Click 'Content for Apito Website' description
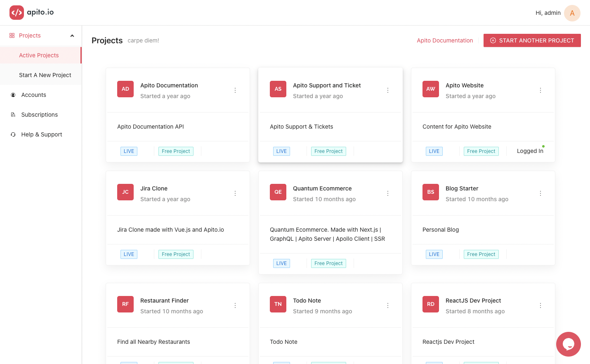 pyautogui.click(x=457, y=127)
